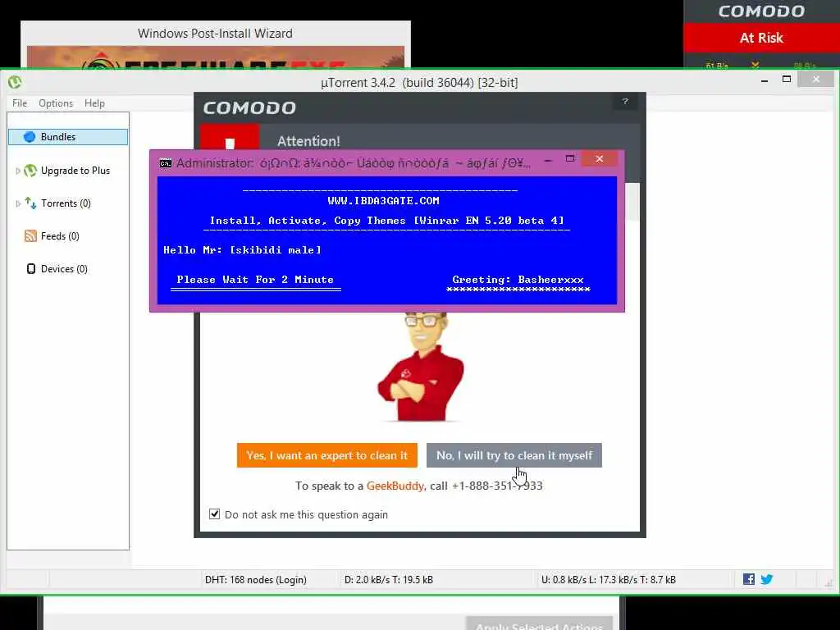840x630 pixels.
Task: Expand the Torrents (0) tree node
Action: 18,203
